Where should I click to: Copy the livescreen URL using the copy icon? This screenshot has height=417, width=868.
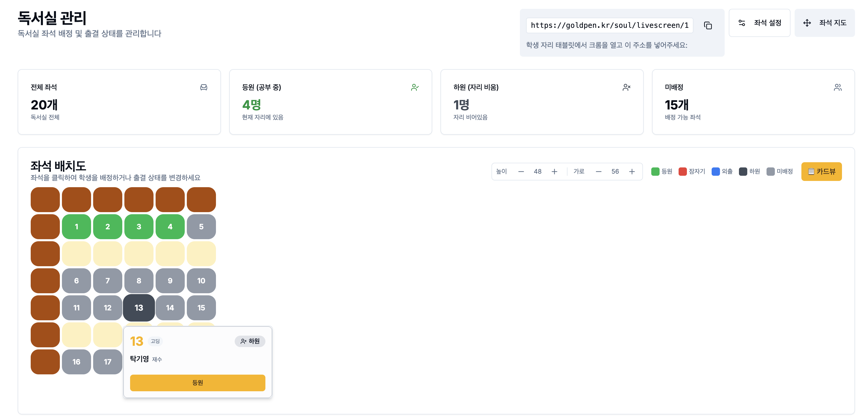tap(708, 25)
